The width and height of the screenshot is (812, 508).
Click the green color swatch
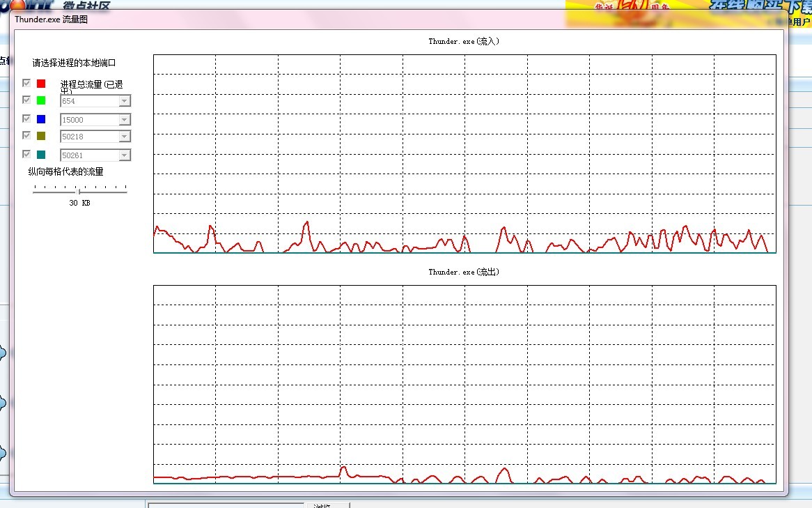pyautogui.click(x=41, y=101)
